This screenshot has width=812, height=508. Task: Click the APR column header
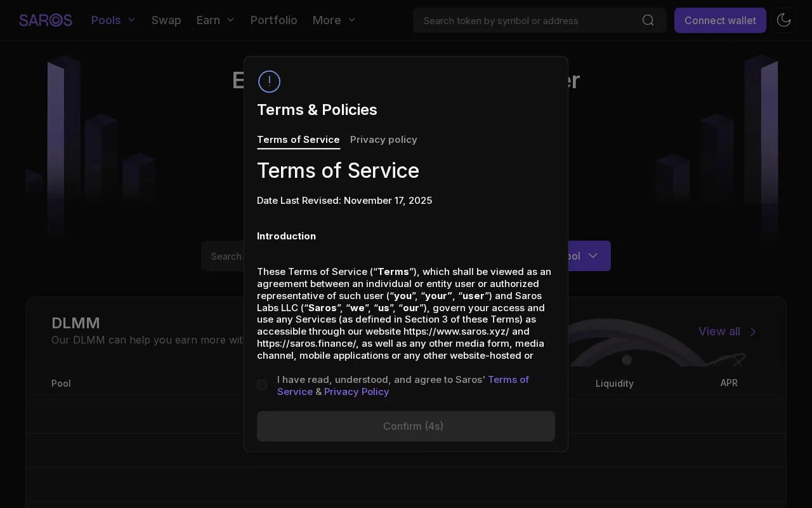tap(729, 383)
